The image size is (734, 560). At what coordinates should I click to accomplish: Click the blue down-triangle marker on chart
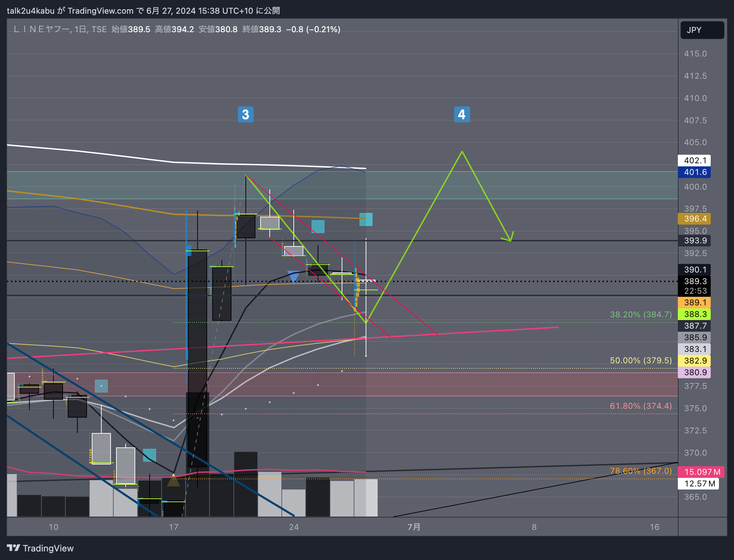tap(294, 277)
